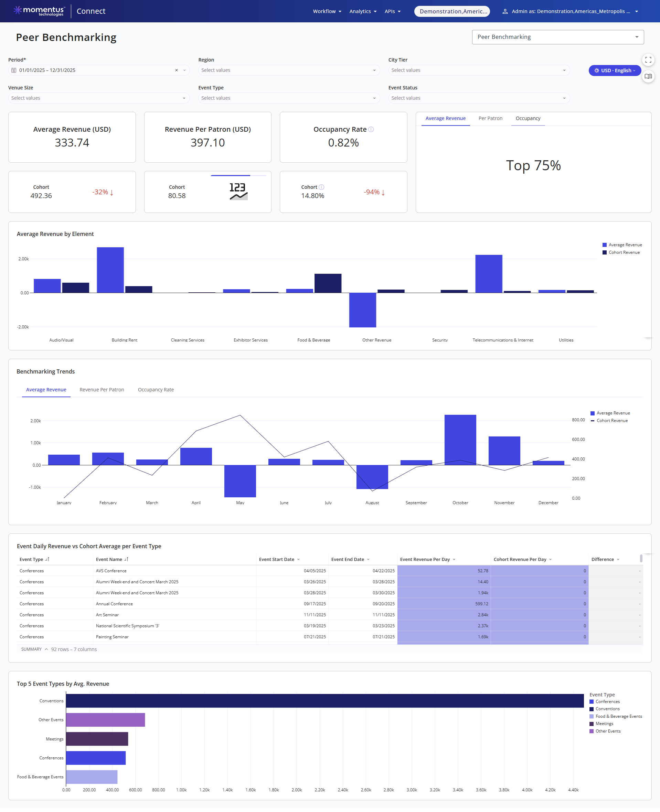The width and height of the screenshot is (660, 812).
Task: Sort by Event Name column icon
Action: pos(126,559)
